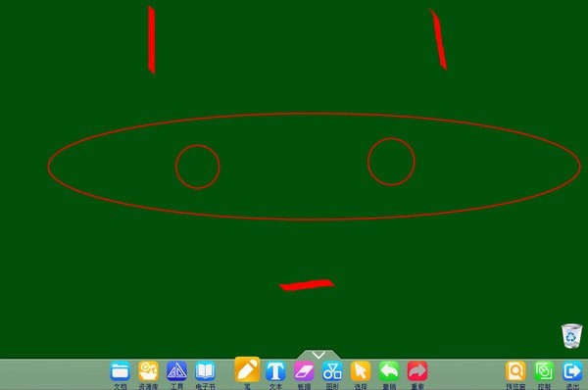Viewport: 588px width, 390px height.
Task: Click the red stroke at bottom center
Action: click(307, 284)
